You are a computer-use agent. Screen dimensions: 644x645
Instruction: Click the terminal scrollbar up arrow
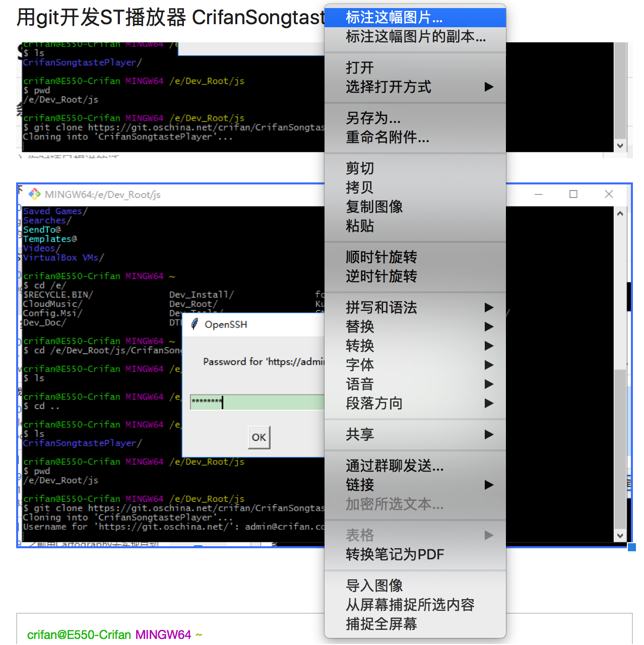(620, 214)
